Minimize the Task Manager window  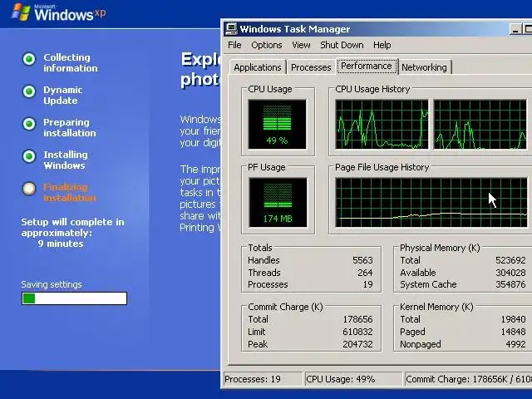[x=515, y=30]
